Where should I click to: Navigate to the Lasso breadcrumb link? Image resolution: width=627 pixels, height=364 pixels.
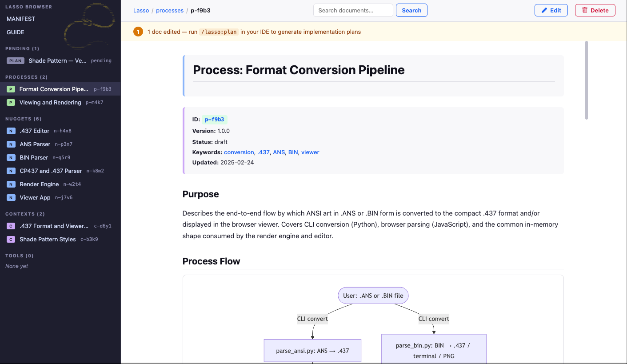click(141, 11)
